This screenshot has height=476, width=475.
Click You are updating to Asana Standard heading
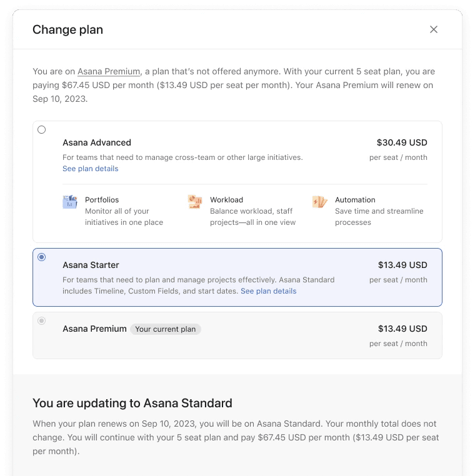click(x=132, y=403)
